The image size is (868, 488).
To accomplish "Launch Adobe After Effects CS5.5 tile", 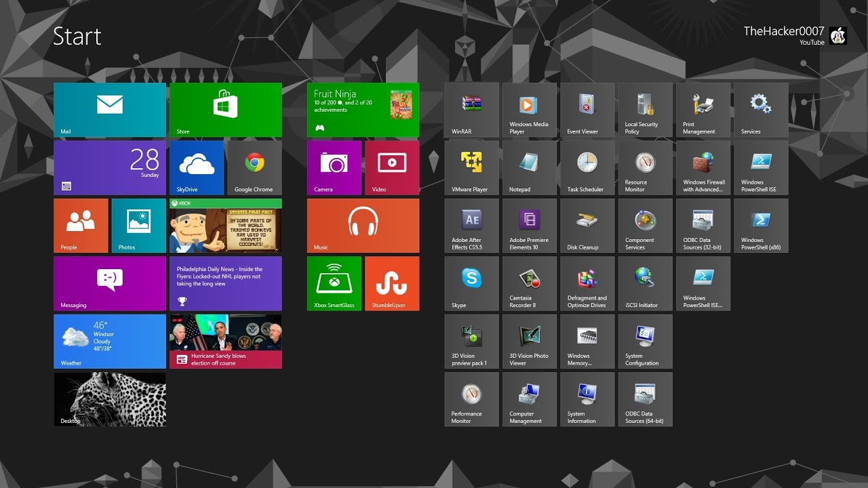I will tap(472, 226).
